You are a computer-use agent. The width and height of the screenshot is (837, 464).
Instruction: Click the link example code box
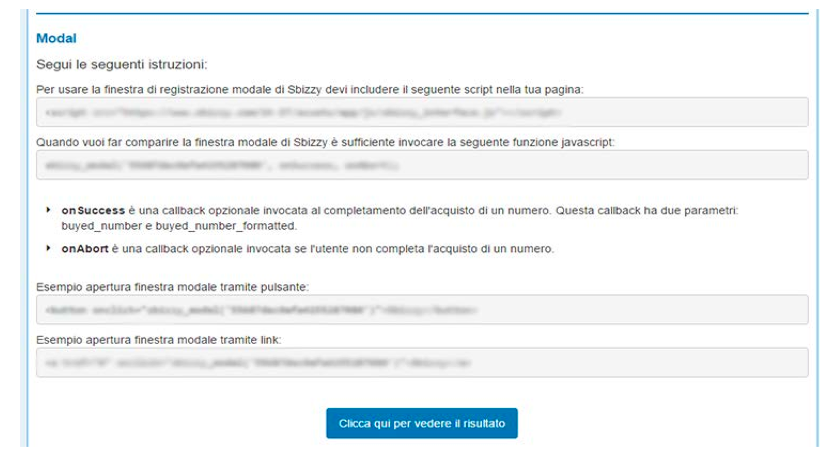point(421,362)
